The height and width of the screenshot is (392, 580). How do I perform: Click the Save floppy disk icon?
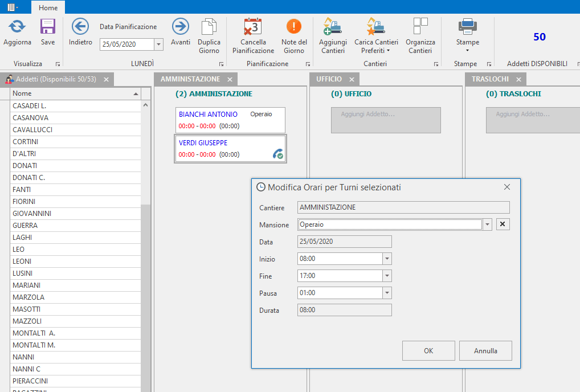(x=48, y=27)
